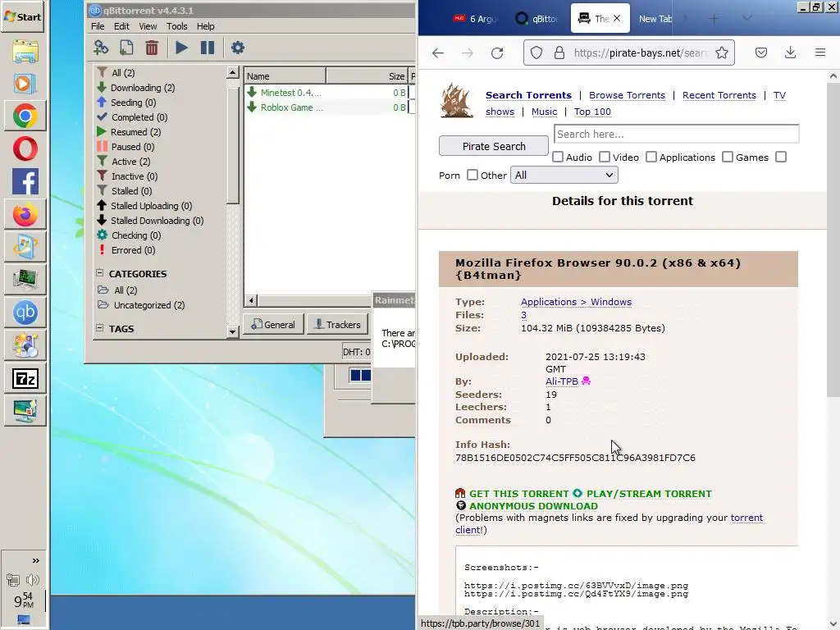This screenshot has width=840, height=630.
Task: Open Firefox from the taskbar
Action: point(25,215)
